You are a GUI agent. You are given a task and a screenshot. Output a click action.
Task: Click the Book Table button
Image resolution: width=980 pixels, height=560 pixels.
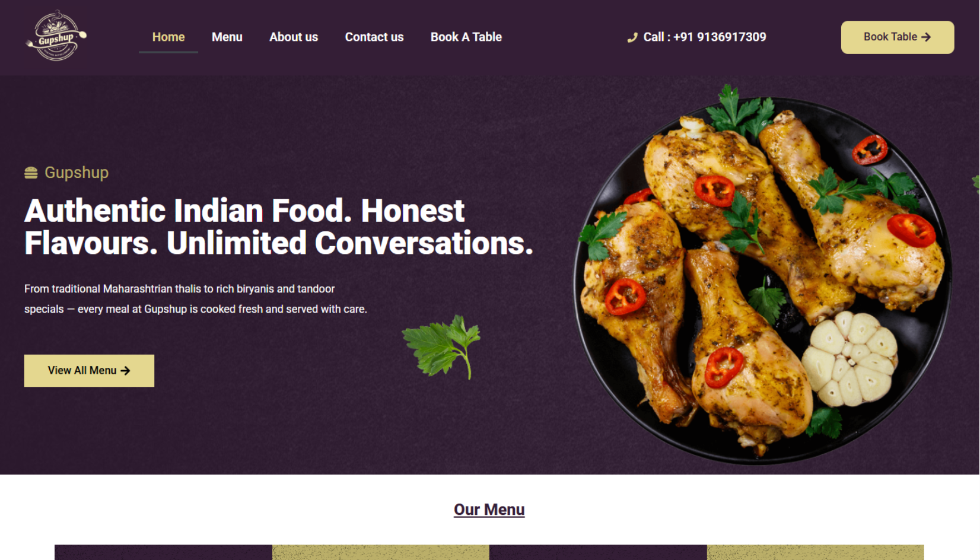tap(898, 37)
